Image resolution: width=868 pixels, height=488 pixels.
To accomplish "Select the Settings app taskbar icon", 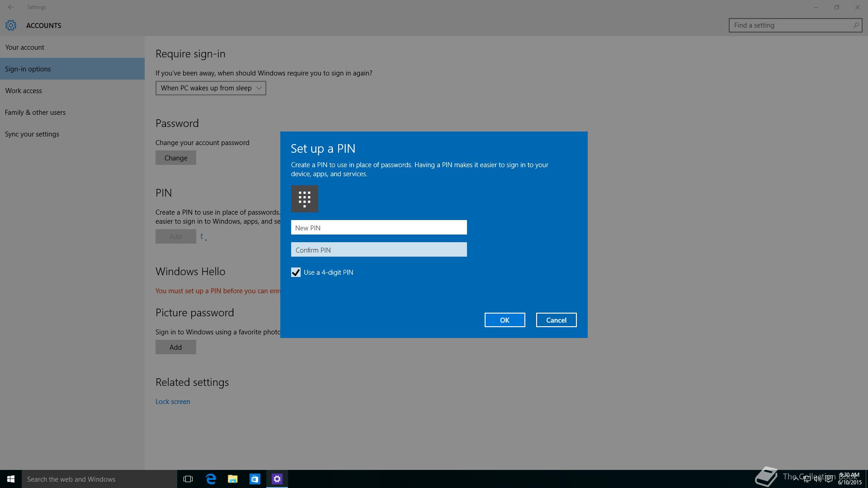I will pyautogui.click(x=277, y=479).
